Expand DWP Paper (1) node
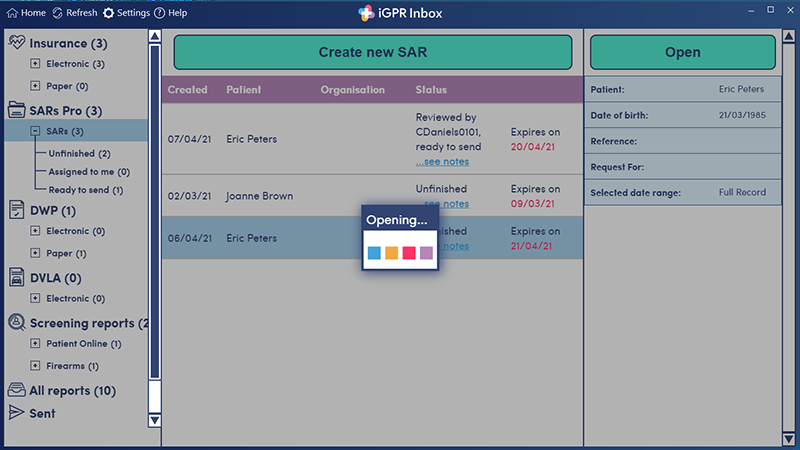 click(35, 253)
